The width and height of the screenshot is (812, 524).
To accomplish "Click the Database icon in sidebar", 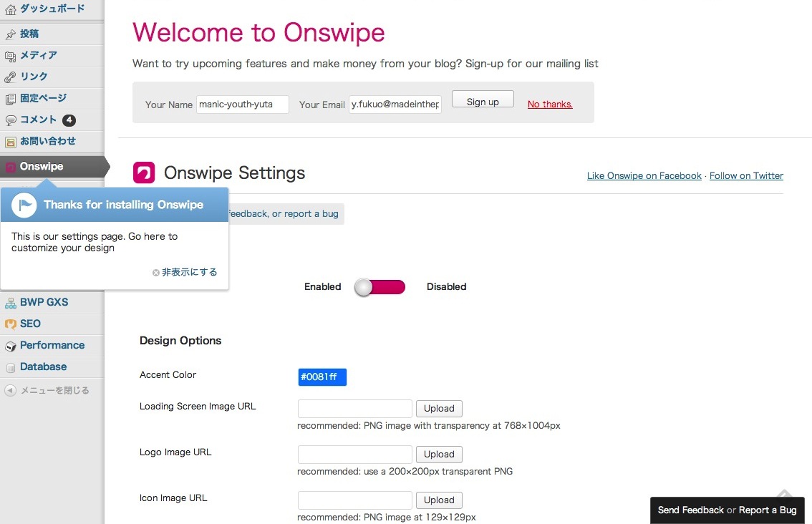I will coord(10,367).
